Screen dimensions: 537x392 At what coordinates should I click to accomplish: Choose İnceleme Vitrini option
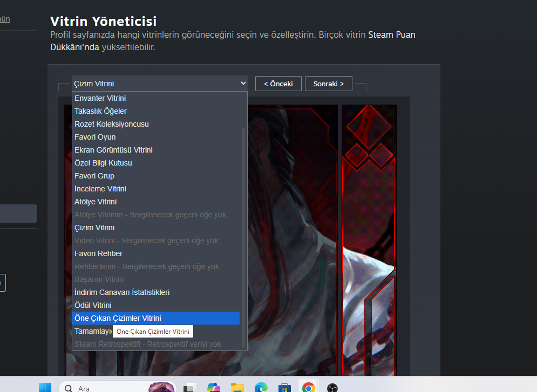tap(156, 189)
